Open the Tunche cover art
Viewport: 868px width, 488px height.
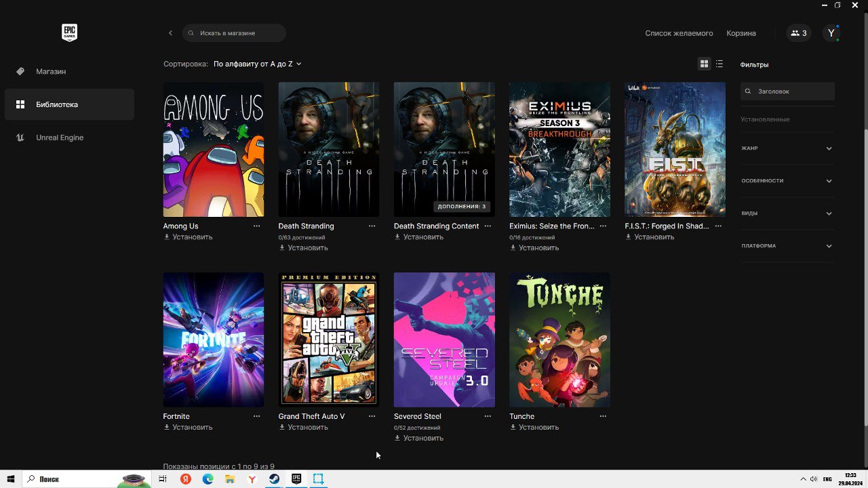(559, 340)
